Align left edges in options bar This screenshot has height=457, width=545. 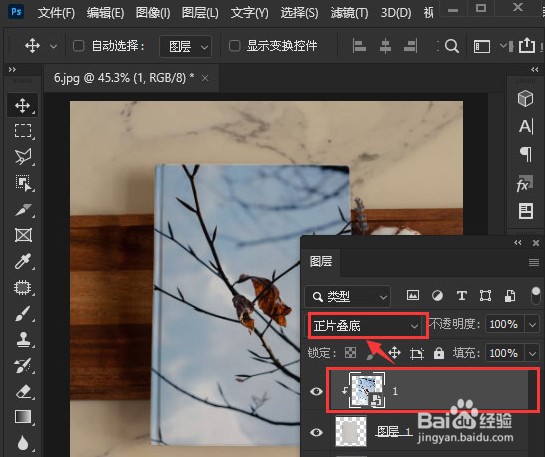pyautogui.click(x=359, y=46)
